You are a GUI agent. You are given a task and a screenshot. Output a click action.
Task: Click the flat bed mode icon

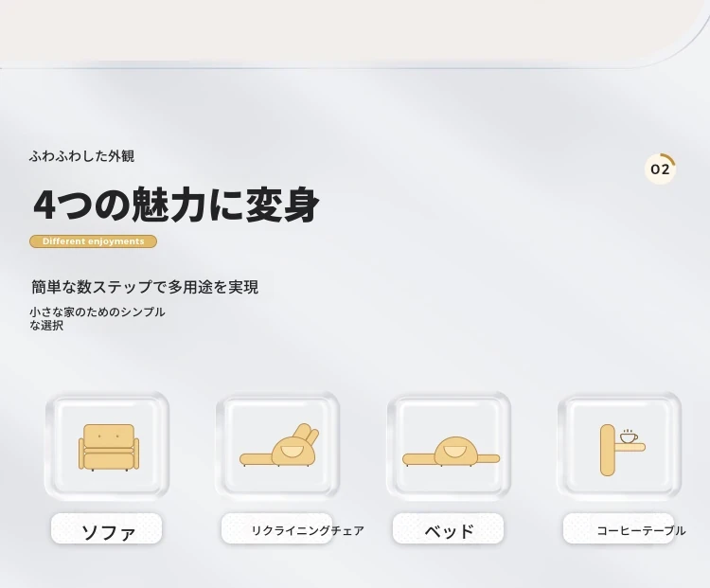pyautogui.click(x=451, y=452)
